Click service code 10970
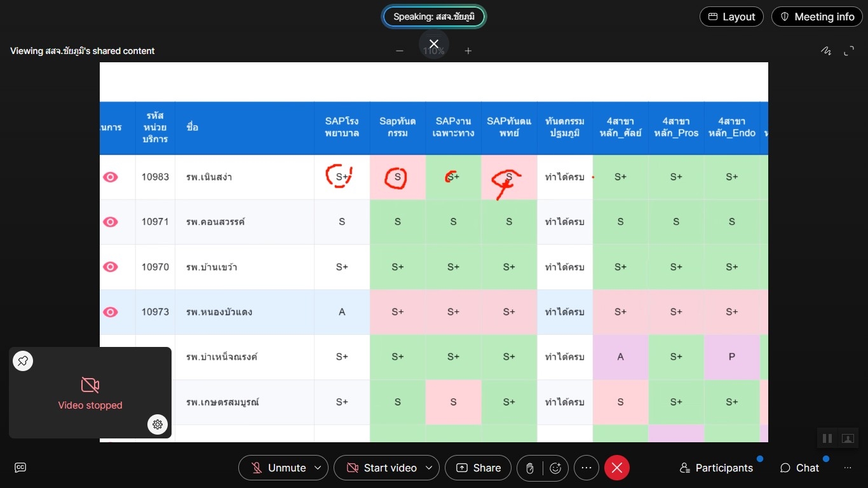This screenshot has height=488, width=868. (x=156, y=267)
